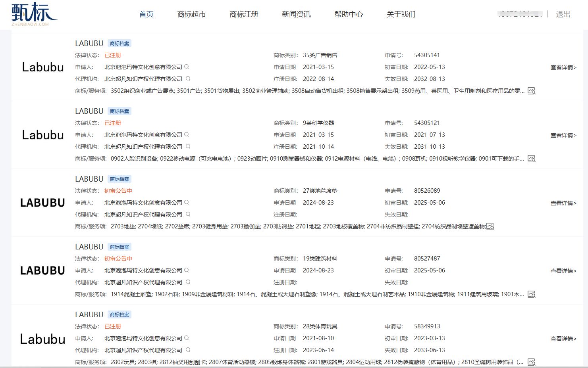Open 商标档案 tag of 54305121 record
Viewport: 588px width, 368px height.
pyautogui.click(x=120, y=111)
